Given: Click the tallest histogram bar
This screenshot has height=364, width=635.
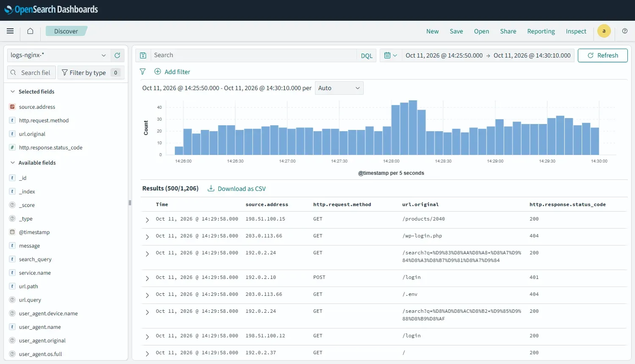Looking at the screenshot, I should pos(413,127).
